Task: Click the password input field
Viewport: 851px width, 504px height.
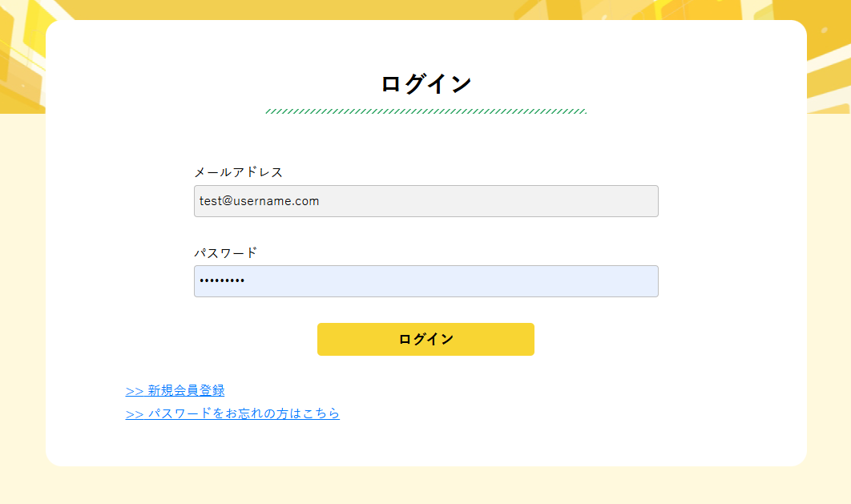Action: pos(425,281)
